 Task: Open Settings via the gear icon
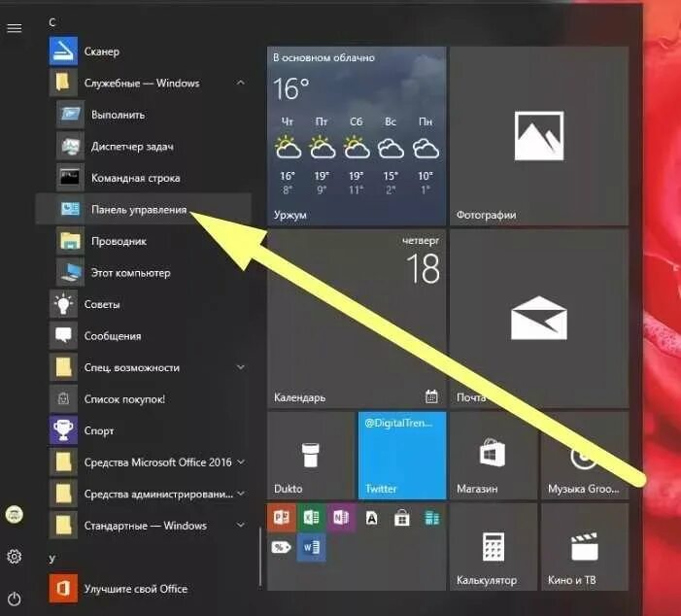[15, 557]
